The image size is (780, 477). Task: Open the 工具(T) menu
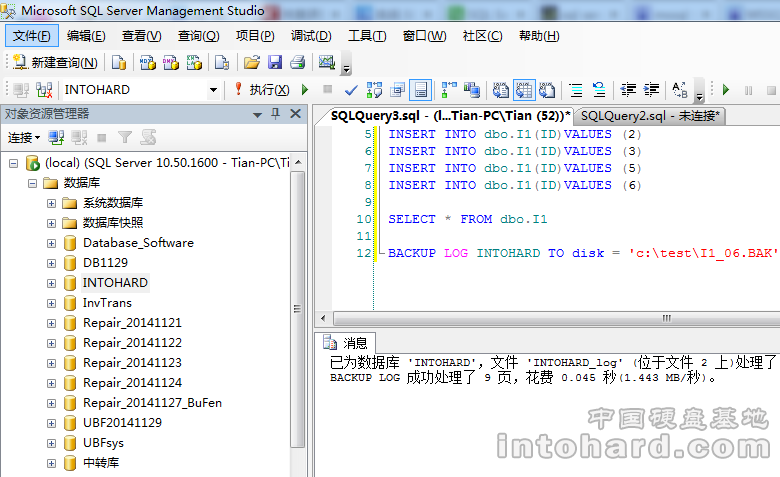[x=366, y=36]
